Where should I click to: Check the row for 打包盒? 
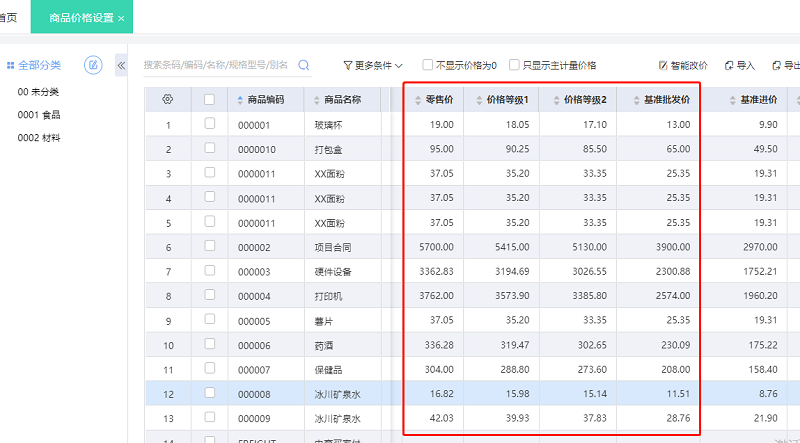click(x=209, y=148)
